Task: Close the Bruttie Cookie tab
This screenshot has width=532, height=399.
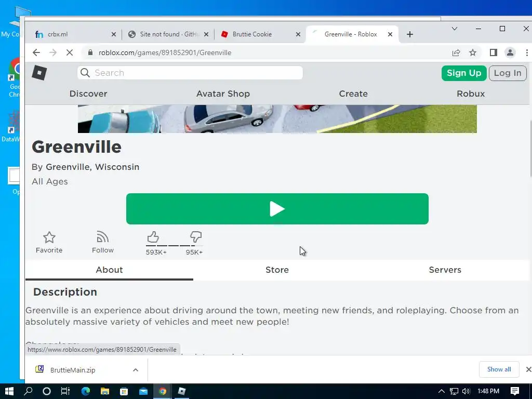Action: (x=298, y=34)
